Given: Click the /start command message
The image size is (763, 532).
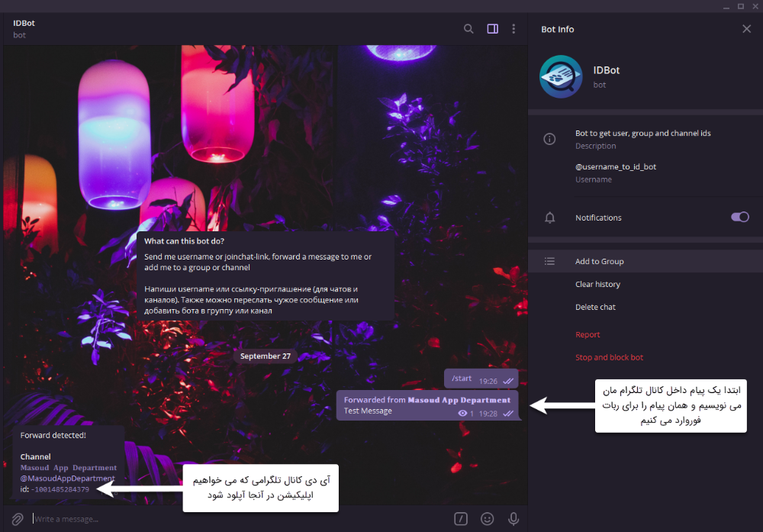Looking at the screenshot, I should [481, 379].
